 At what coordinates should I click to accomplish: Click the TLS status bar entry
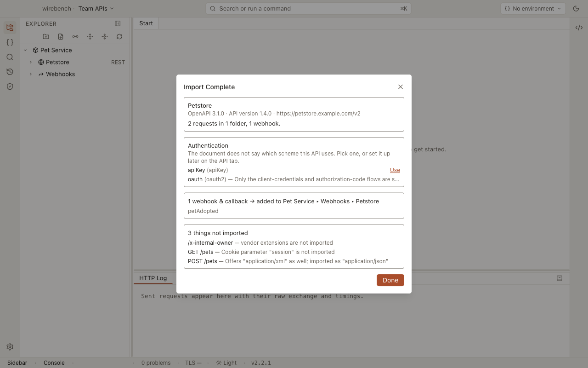pyautogui.click(x=193, y=363)
